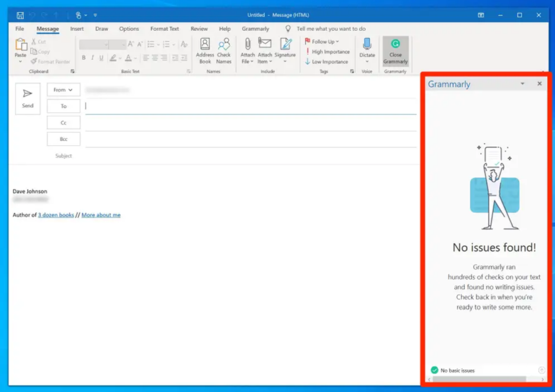
Task: Open the font name dropdown
Action: tap(106, 44)
